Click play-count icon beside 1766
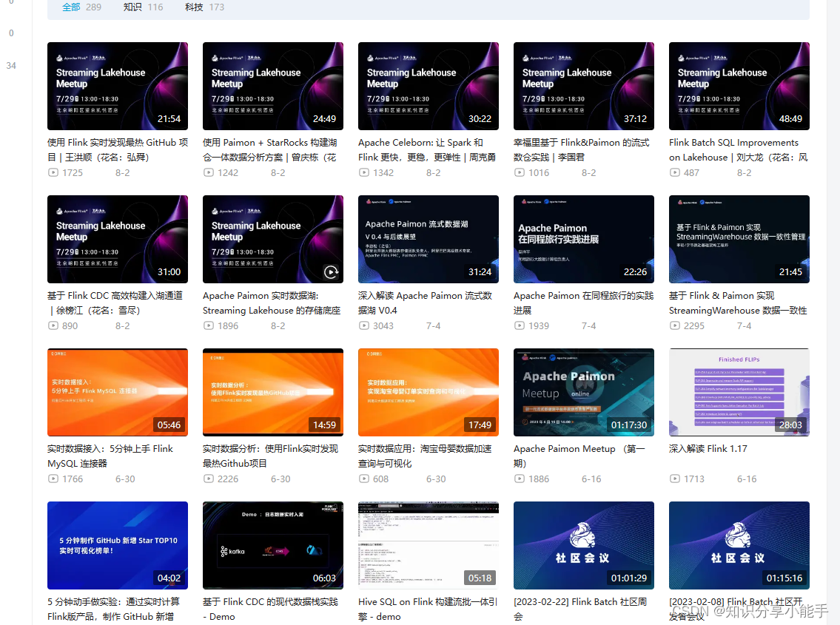Screen dimensions: 840x625 pyautogui.click(x=53, y=479)
